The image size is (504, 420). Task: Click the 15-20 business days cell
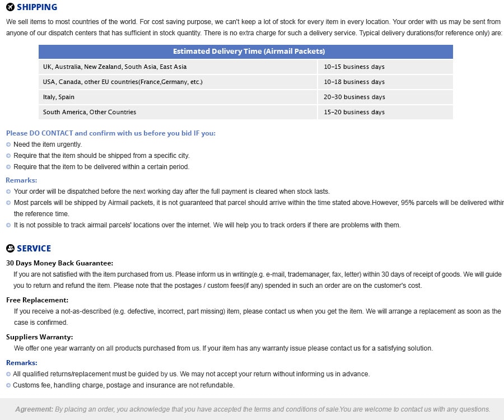pos(385,112)
